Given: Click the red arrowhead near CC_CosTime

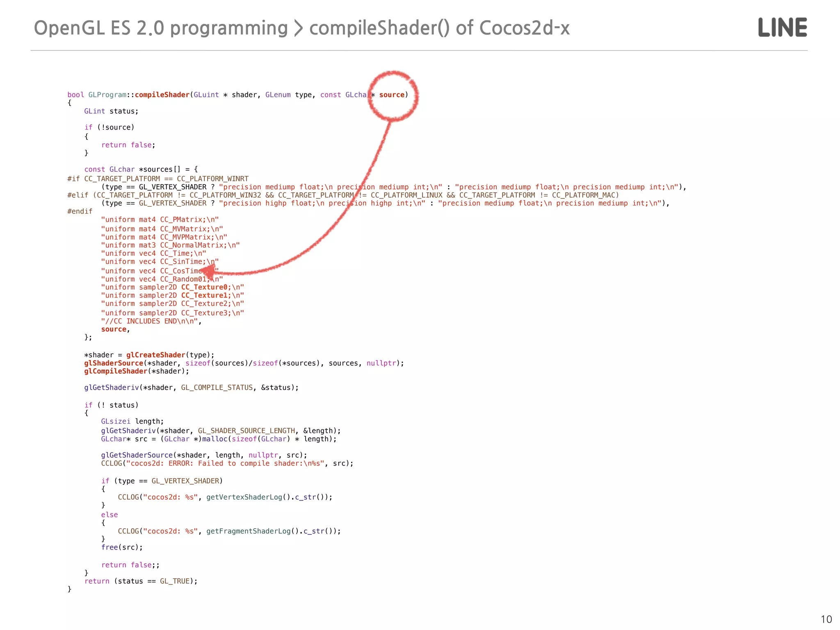Looking at the screenshot, I should click(209, 272).
